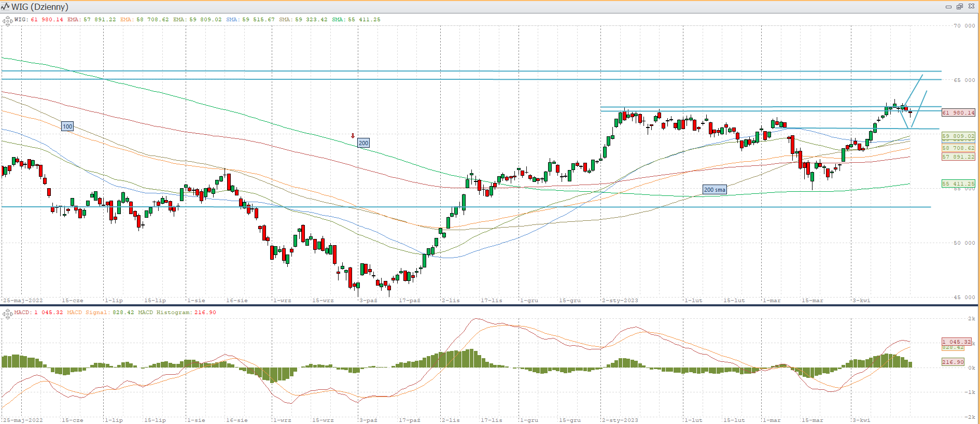Click the move handle icon next to MACD legend
This screenshot has width=980, height=424.
coord(7,314)
